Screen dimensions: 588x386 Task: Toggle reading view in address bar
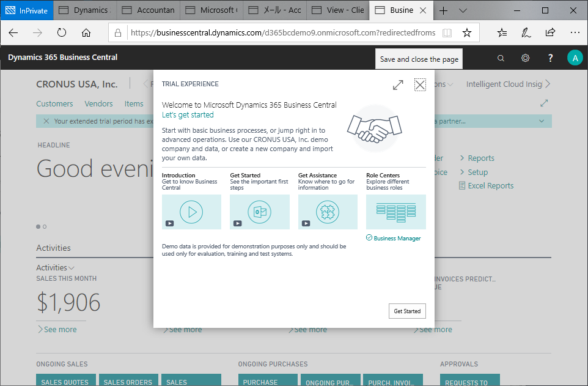tap(447, 33)
